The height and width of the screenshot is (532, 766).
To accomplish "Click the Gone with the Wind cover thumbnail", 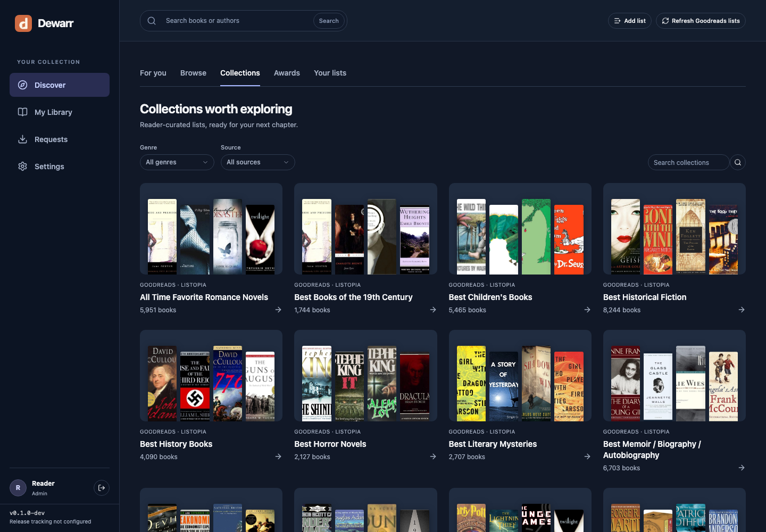I will click(x=658, y=239).
